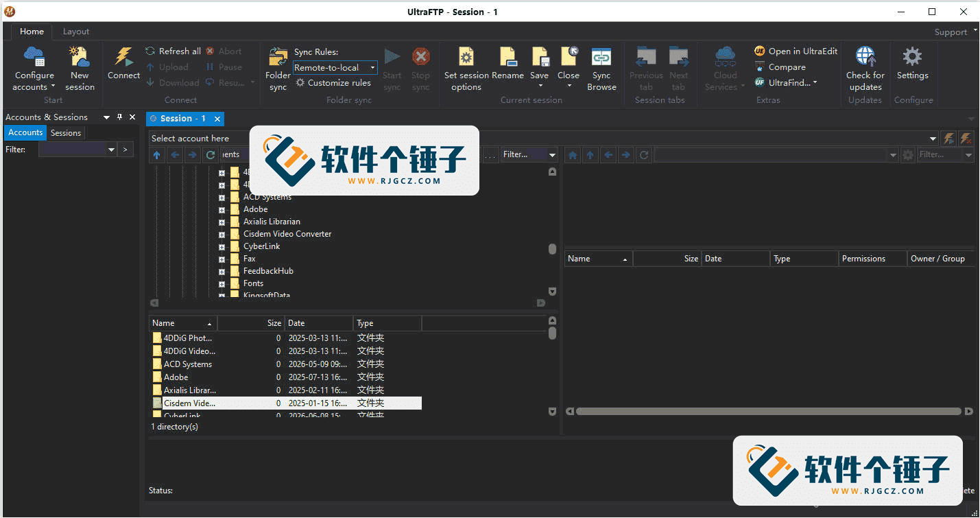Open the Sync Rules Remote-to-local dropdown
Image resolution: width=980 pixels, height=518 pixels.
335,67
